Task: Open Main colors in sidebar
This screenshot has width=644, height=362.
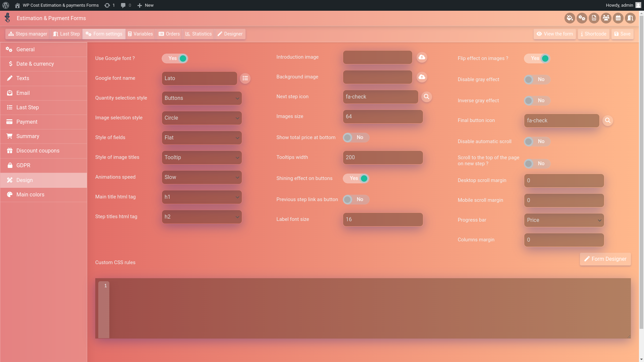Action: [x=30, y=195]
